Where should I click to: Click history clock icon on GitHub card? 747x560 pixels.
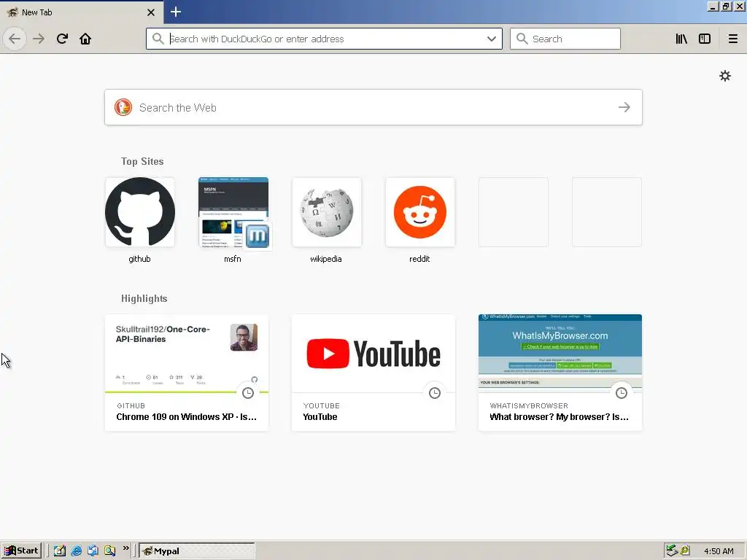pyautogui.click(x=248, y=393)
